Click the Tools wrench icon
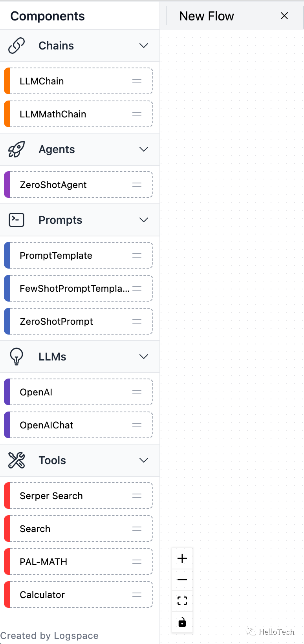The height and width of the screenshot is (644, 304). click(x=16, y=460)
